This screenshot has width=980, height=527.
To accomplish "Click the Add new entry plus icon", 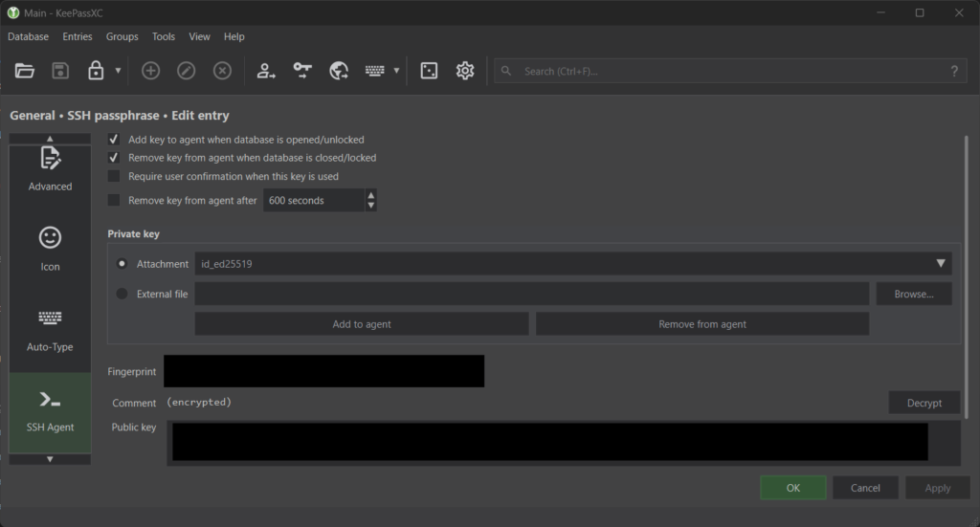I will [x=150, y=71].
